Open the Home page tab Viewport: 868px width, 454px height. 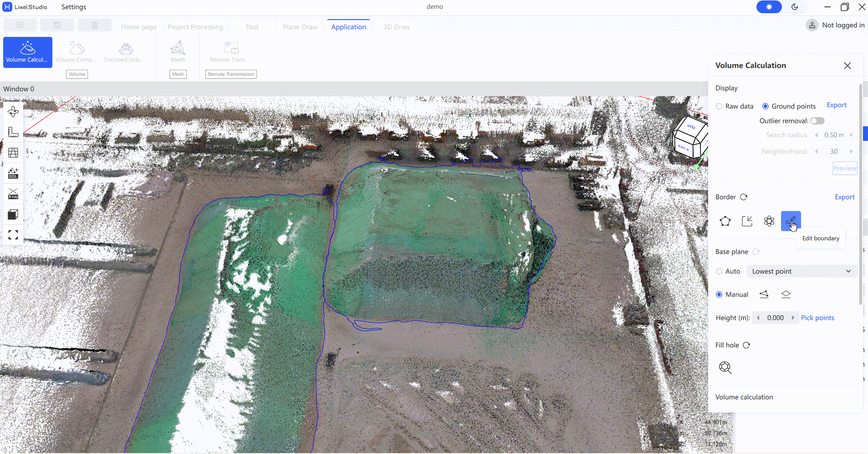click(x=139, y=27)
